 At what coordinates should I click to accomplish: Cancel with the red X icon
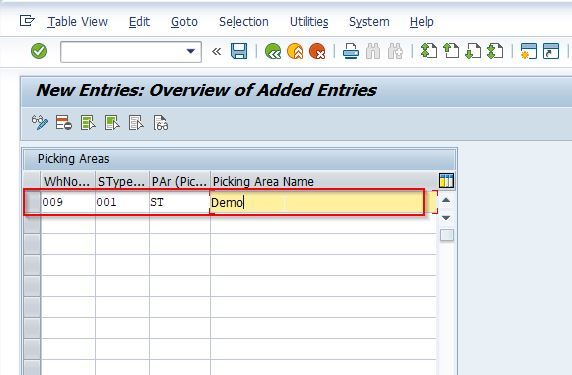point(317,51)
